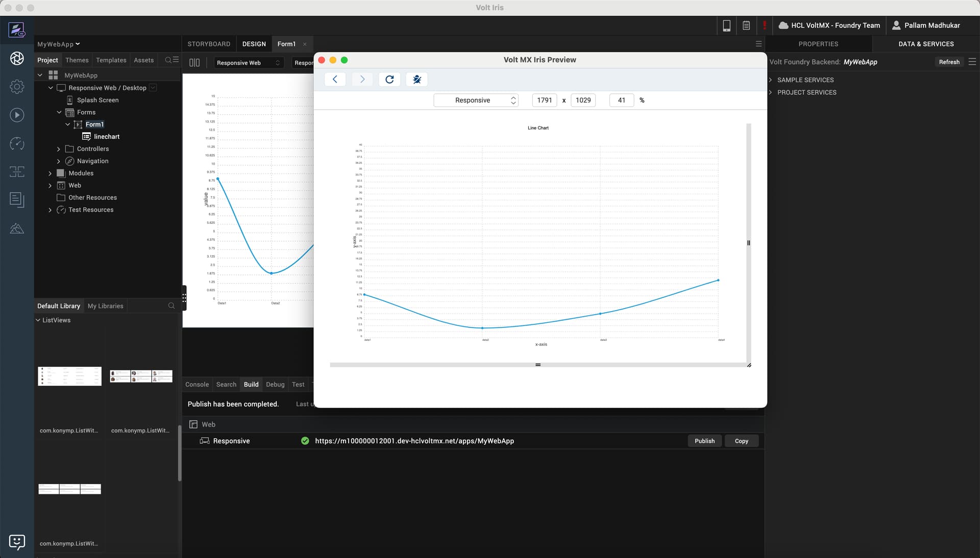Collapse the Forms folder

click(59, 112)
